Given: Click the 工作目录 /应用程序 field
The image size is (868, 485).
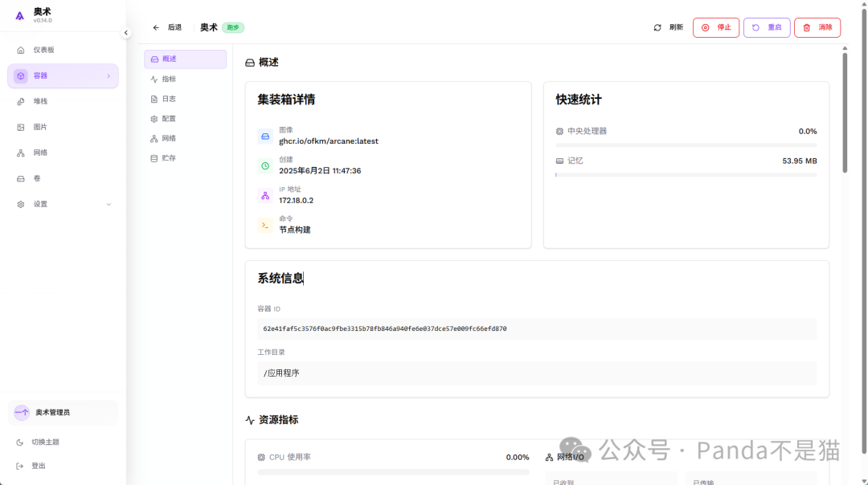Looking at the screenshot, I should [537, 373].
